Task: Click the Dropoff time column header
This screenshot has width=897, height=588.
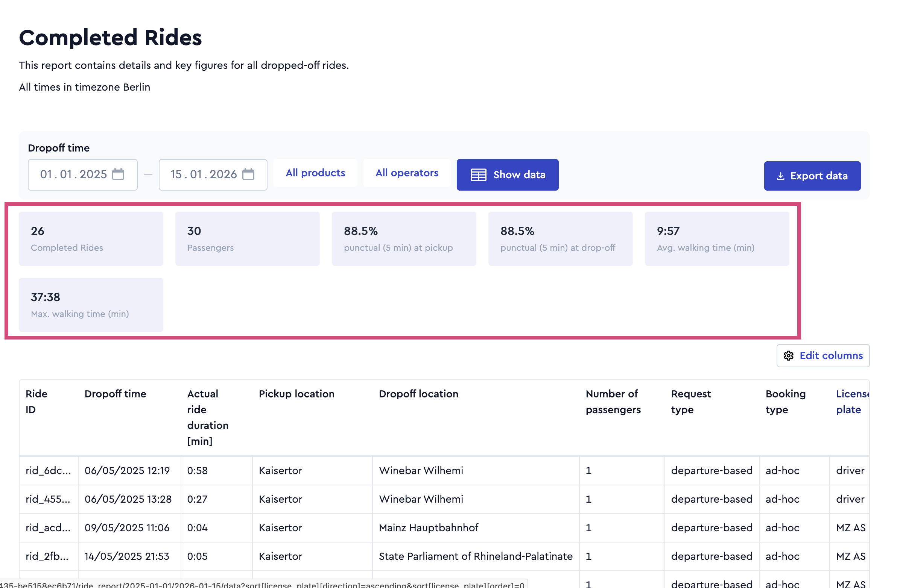Action: click(116, 394)
